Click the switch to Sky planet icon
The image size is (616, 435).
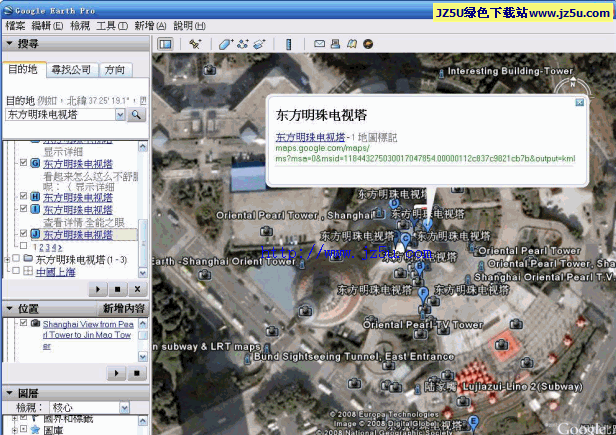coord(368,44)
